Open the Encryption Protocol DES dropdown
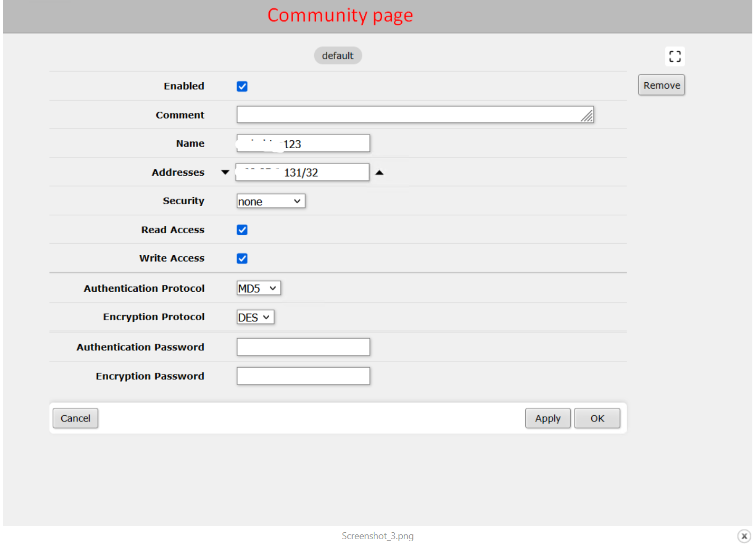This screenshot has width=756, height=547. [256, 317]
